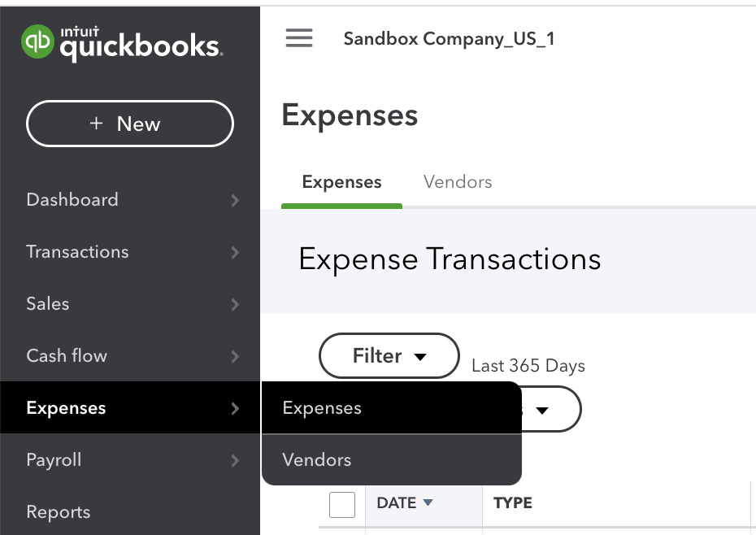Open the Transactions sidebar section

point(77,251)
